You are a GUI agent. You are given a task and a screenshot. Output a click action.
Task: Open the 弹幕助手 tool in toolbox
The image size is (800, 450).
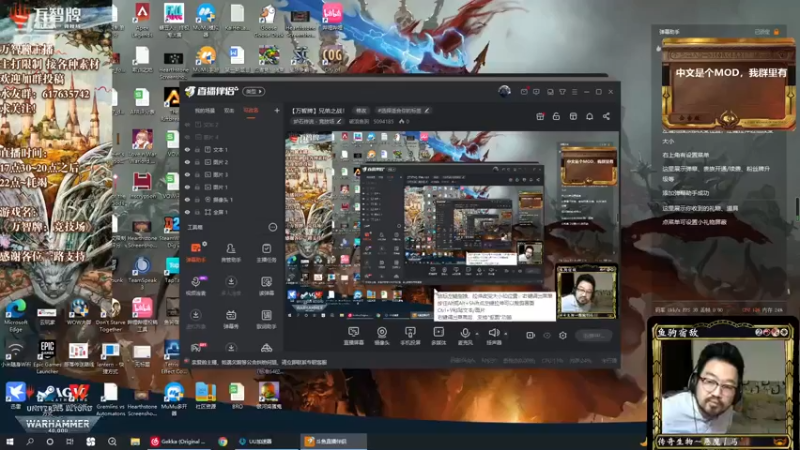point(196,252)
